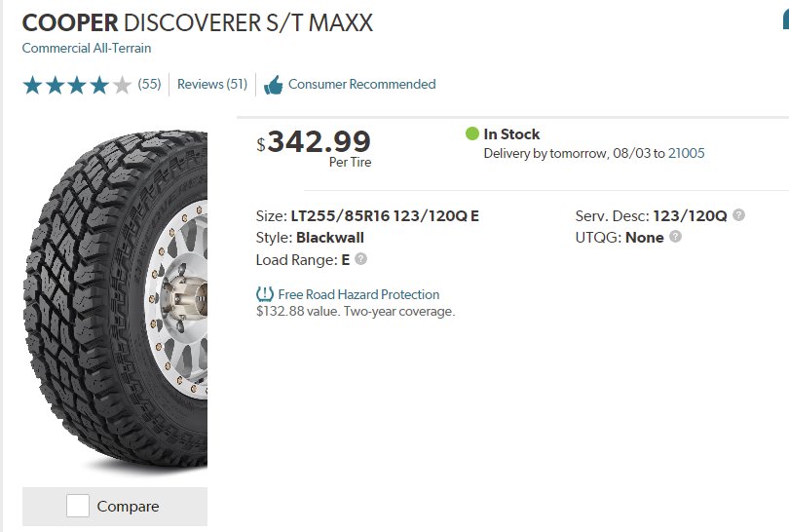Click the fifth gray rating star
Image resolution: width=789 pixels, height=532 pixels.
pos(122,85)
